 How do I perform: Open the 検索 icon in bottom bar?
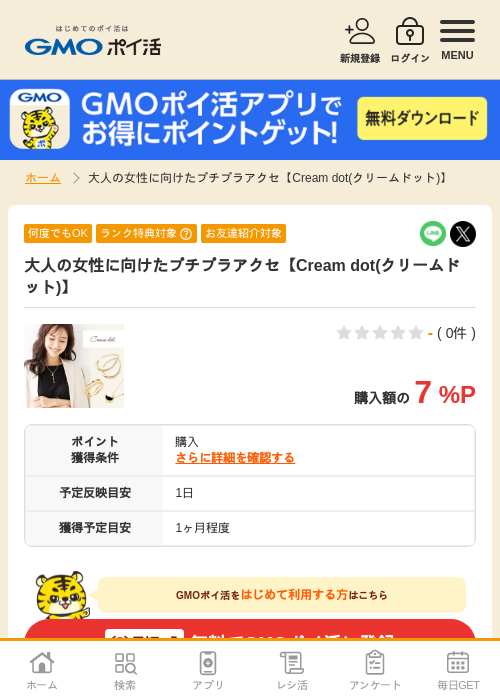click(x=125, y=663)
